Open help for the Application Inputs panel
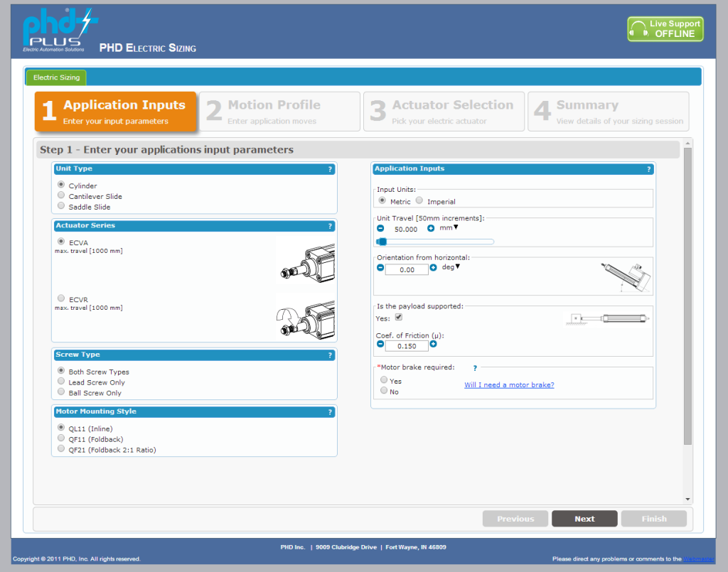This screenshot has width=728, height=572. click(x=648, y=169)
